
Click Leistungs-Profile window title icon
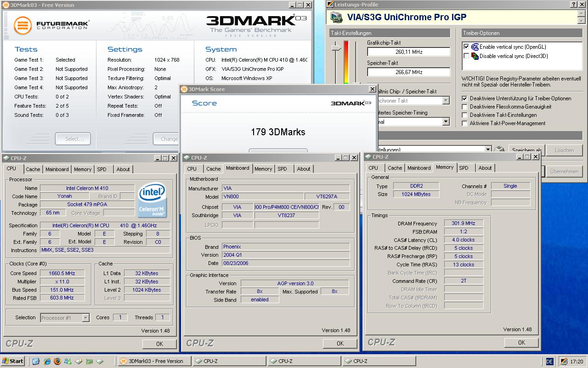point(330,4)
